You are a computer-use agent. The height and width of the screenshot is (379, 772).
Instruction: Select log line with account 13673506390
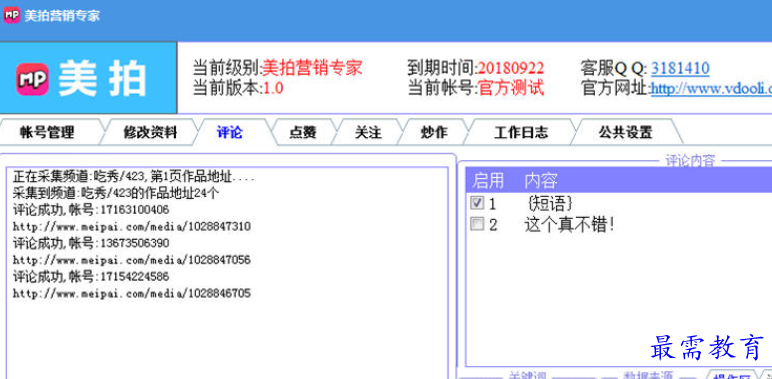(x=91, y=243)
